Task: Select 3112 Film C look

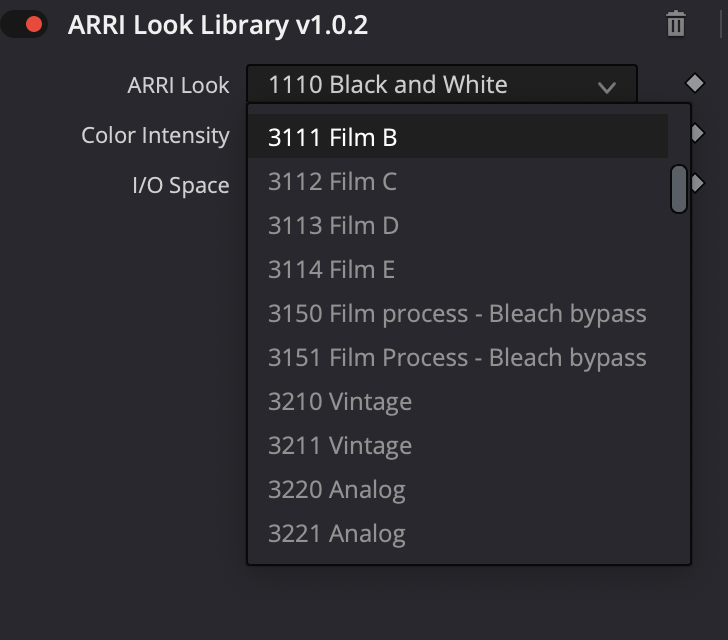Action: pos(458,181)
